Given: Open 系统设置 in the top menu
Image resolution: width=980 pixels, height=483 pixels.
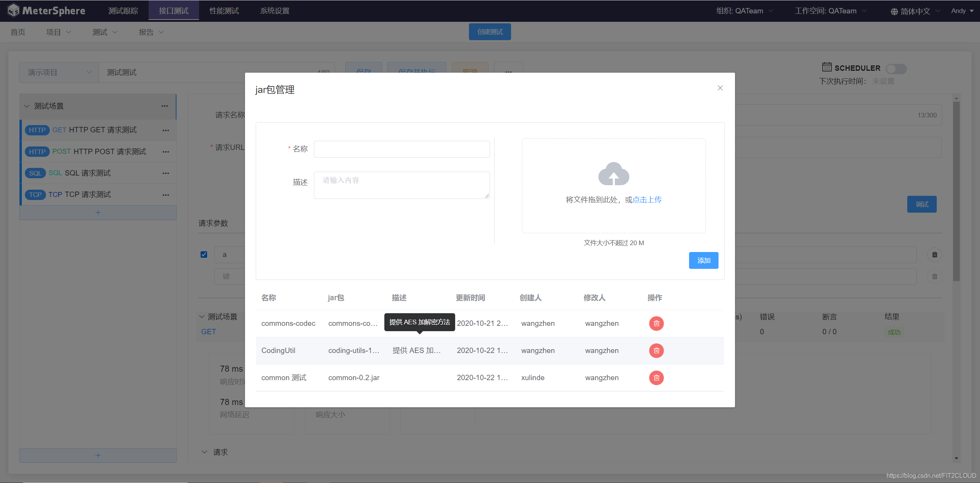Looking at the screenshot, I should click(274, 11).
